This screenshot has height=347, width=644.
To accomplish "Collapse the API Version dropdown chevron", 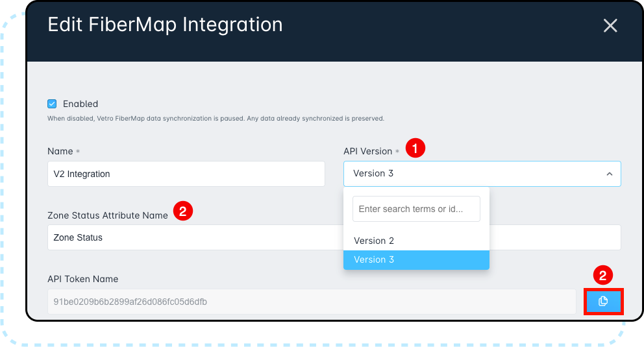I will pyautogui.click(x=610, y=174).
